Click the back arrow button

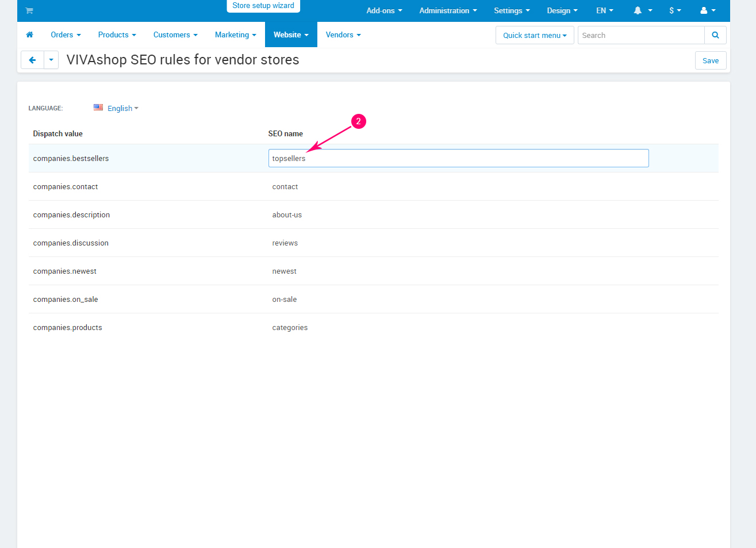[32, 60]
